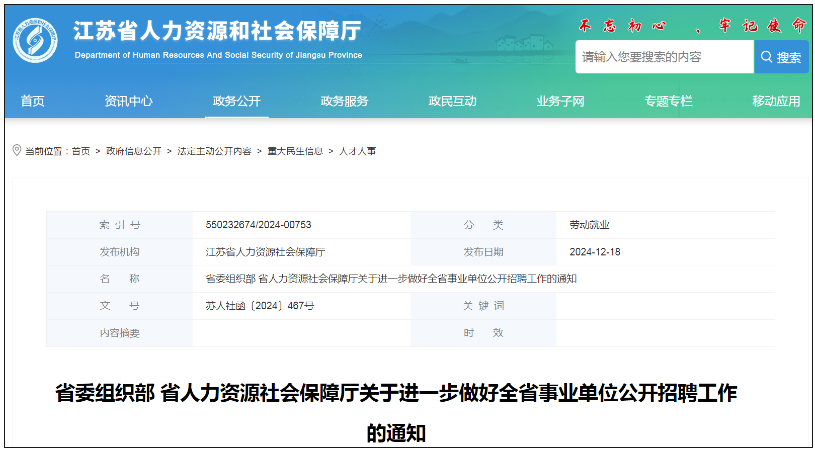Click the 搜索 search button

click(781, 57)
